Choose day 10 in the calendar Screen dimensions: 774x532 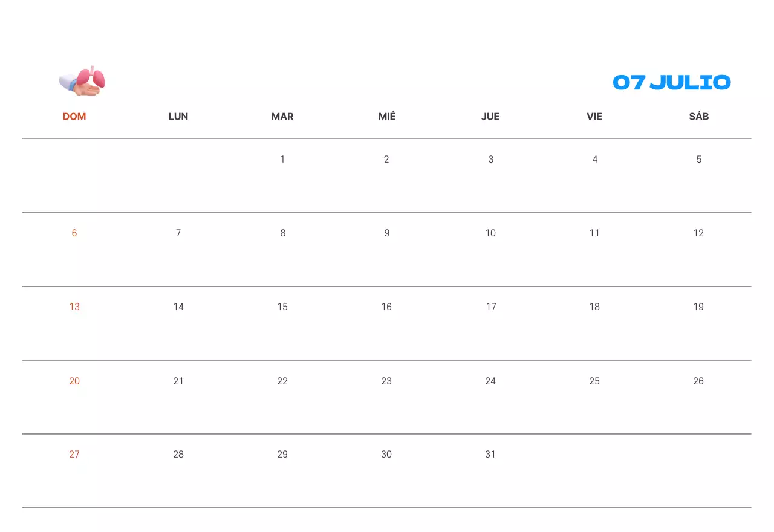click(x=490, y=233)
